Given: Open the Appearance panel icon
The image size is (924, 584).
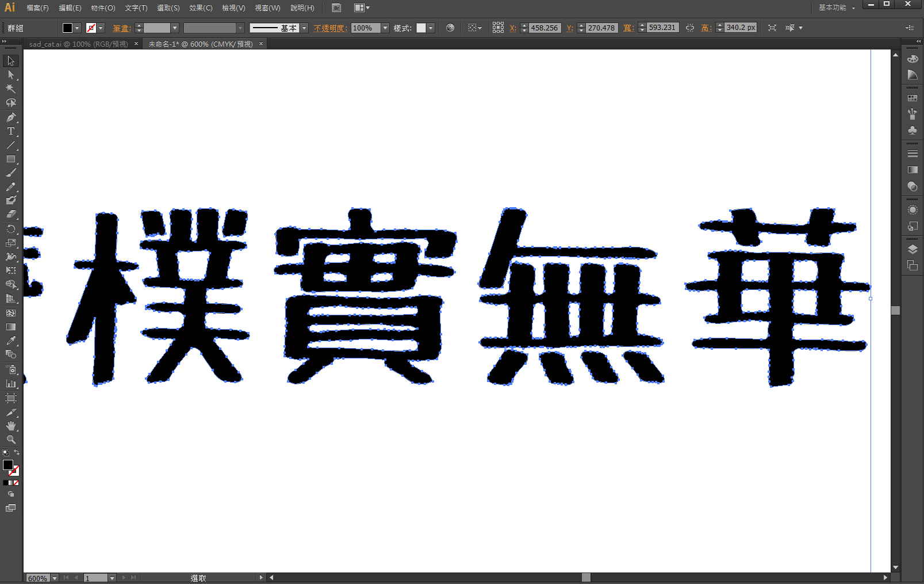Looking at the screenshot, I should click(x=913, y=210).
